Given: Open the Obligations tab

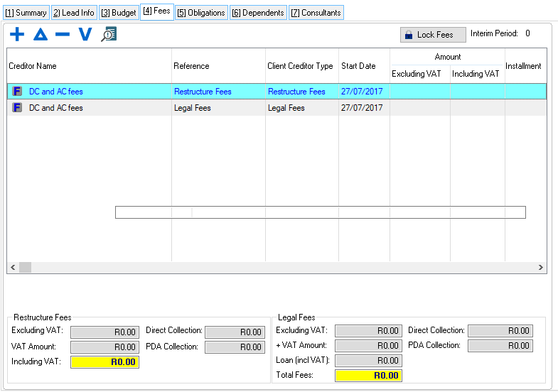Looking at the screenshot, I should [201, 13].
